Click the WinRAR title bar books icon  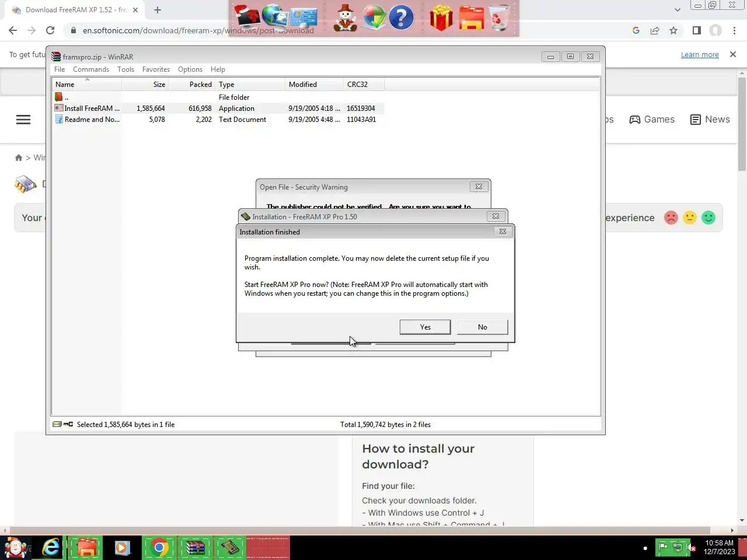[x=56, y=57]
